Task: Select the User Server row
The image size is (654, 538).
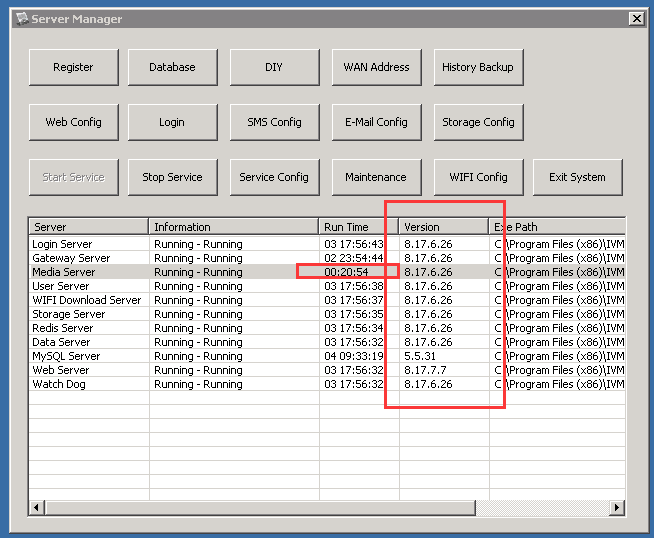Action: coord(327,286)
